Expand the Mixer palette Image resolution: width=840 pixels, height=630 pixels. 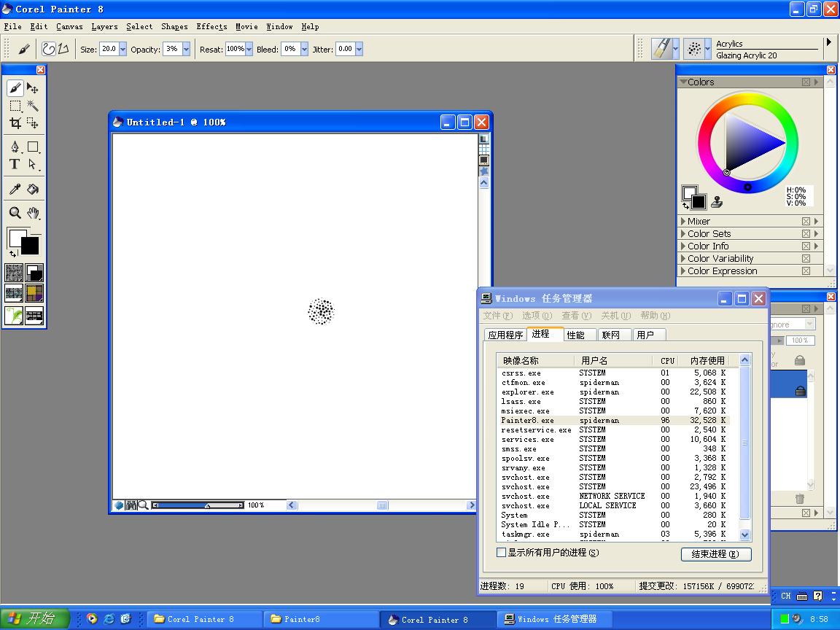(x=683, y=221)
